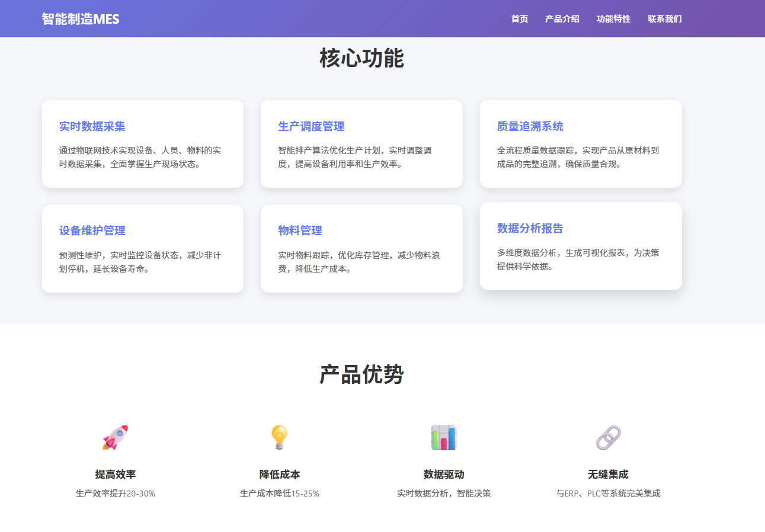Click the light bulb icon above 降低成本
The image size is (765, 532).
pyautogui.click(x=280, y=438)
